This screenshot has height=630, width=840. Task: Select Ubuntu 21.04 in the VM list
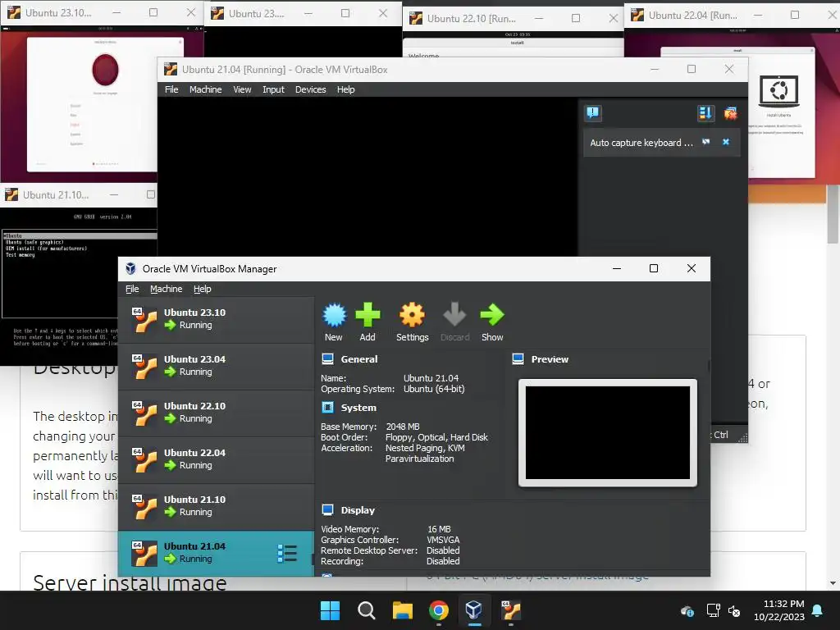[216, 554]
